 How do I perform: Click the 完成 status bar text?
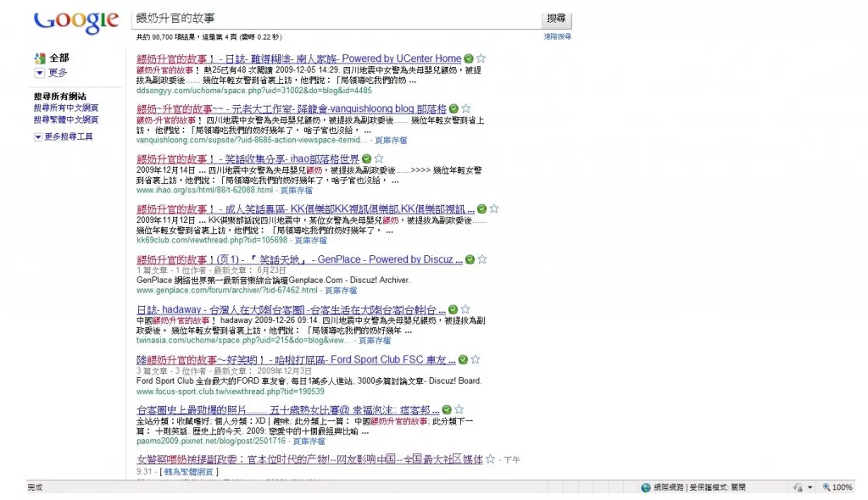[35, 487]
